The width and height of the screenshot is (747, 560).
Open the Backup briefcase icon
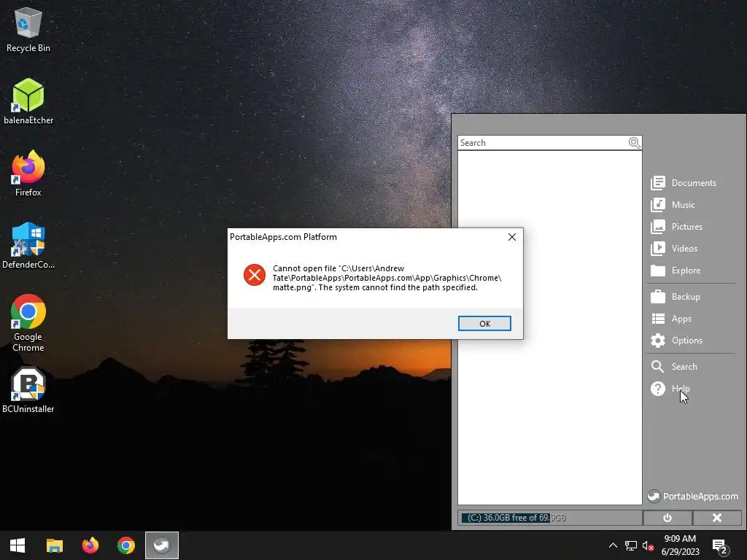point(658,297)
